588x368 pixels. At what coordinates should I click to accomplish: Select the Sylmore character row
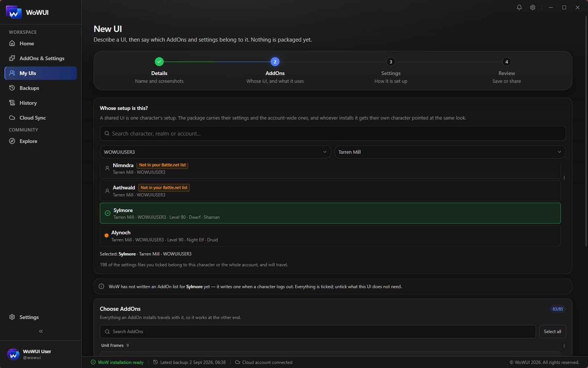click(330, 213)
